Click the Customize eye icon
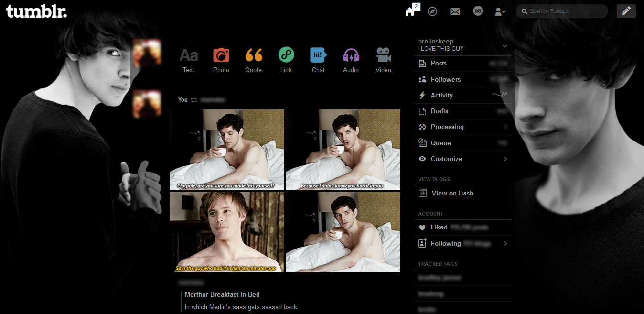This screenshot has width=644, height=314. [422, 159]
